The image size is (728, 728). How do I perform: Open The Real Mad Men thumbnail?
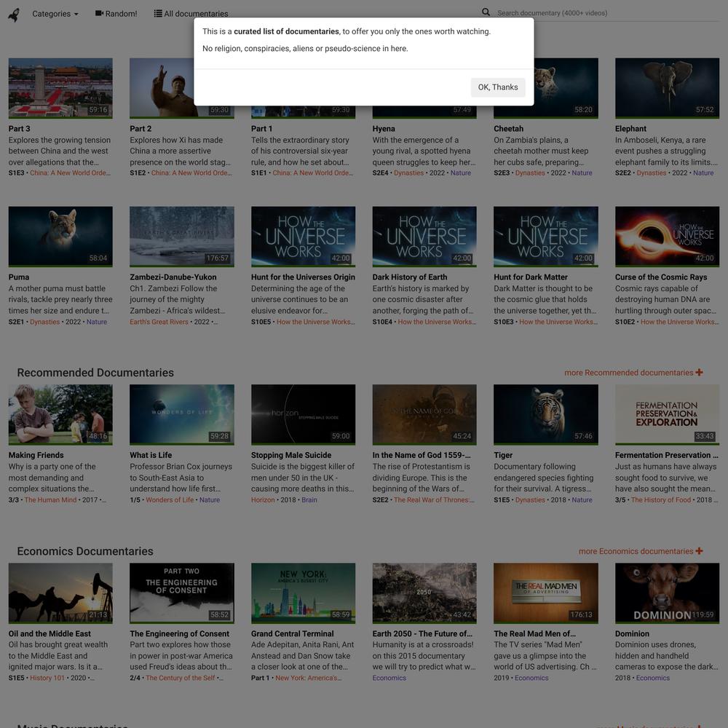(x=545, y=593)
